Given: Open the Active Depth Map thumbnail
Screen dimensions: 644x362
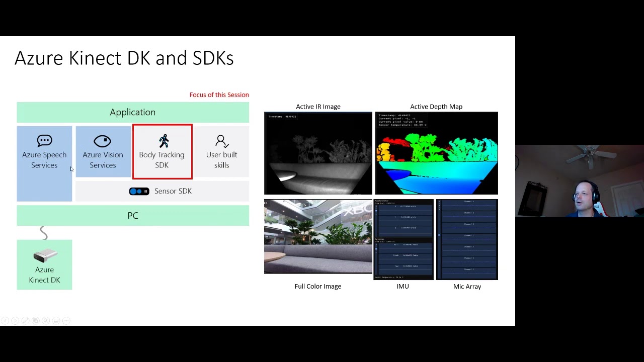Looking at the screenshot, I should point(436,153).
